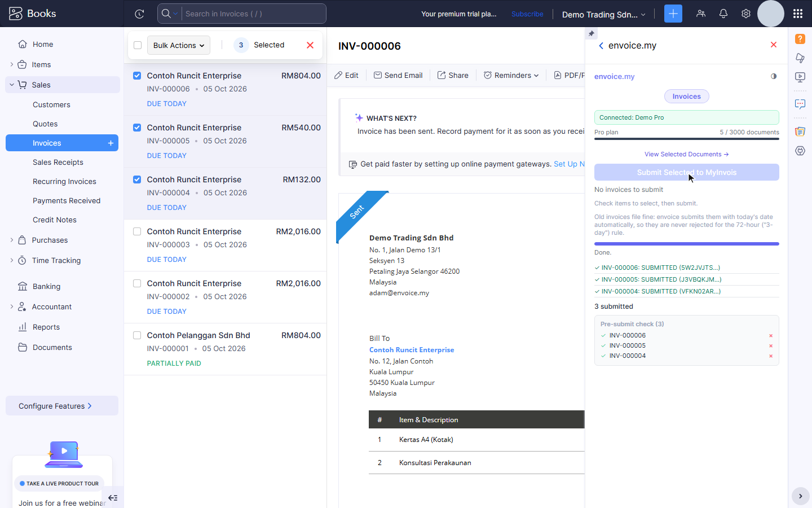Toggle the select-all invoices checkbox
This screenshot has width=812, height=508.
point(138,45)
